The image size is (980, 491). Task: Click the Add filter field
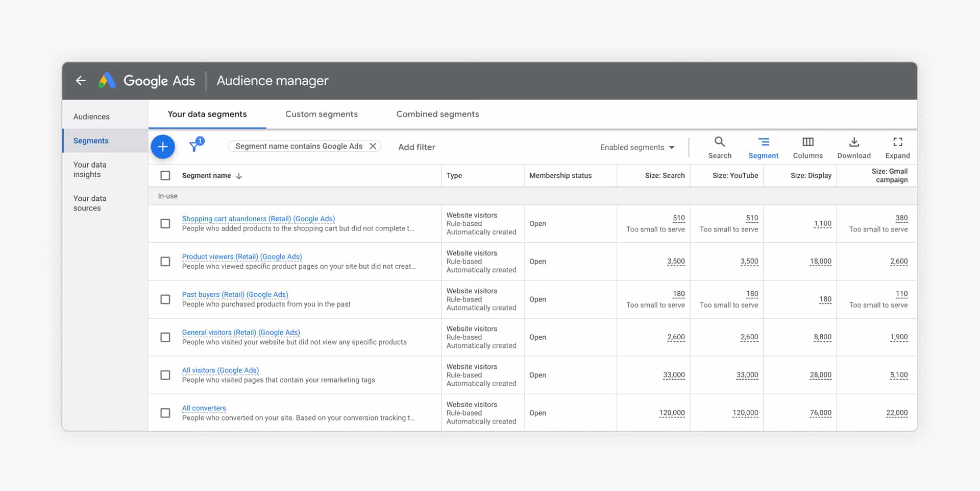[416, 147]
